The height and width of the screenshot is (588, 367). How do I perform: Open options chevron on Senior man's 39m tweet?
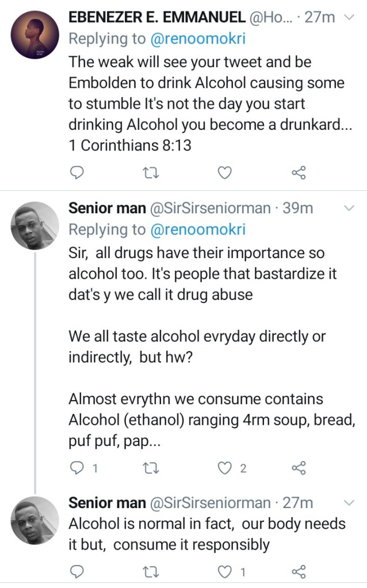tap(349, 208)
